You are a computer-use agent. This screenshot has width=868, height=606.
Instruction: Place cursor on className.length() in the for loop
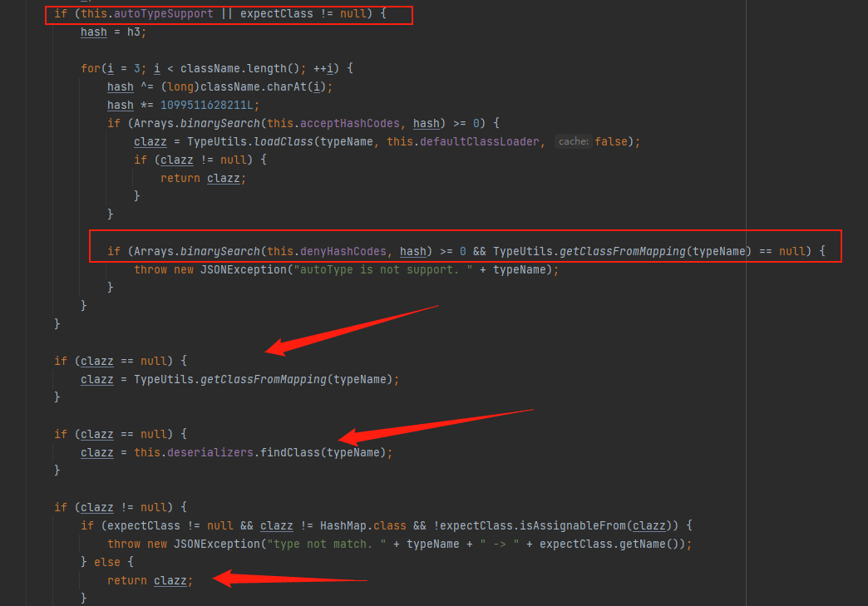pyautogui.click(x=239, y=69)
